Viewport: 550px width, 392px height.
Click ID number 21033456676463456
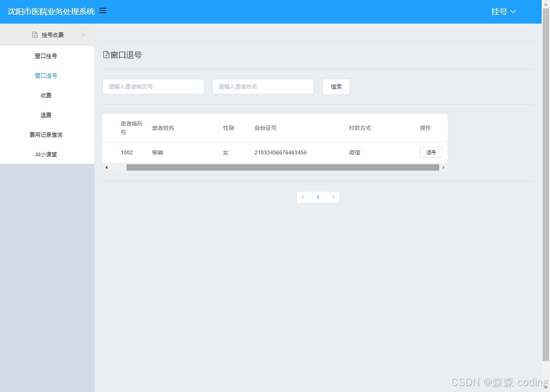click(x=281, y=152)
